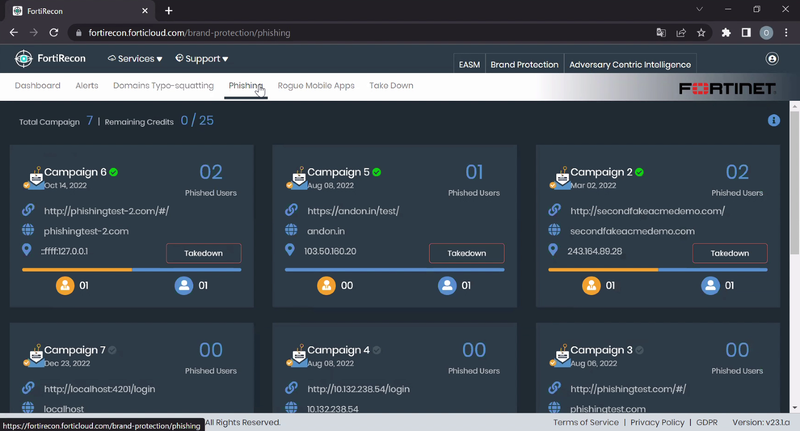Open Chrome three-dot menu

point(786,33)
